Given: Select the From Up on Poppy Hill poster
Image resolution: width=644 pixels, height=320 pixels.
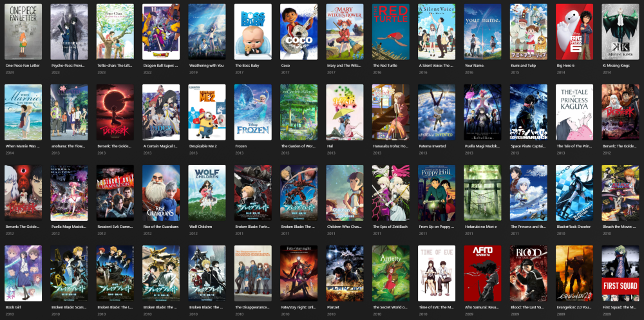Looking at the screenshot, I should click(x=437, y=193).
